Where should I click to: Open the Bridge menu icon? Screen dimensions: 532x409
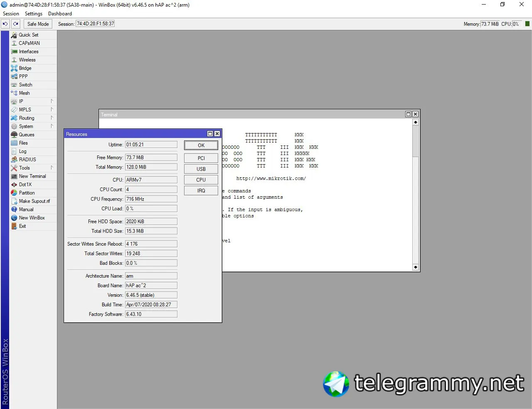(14, 68)
